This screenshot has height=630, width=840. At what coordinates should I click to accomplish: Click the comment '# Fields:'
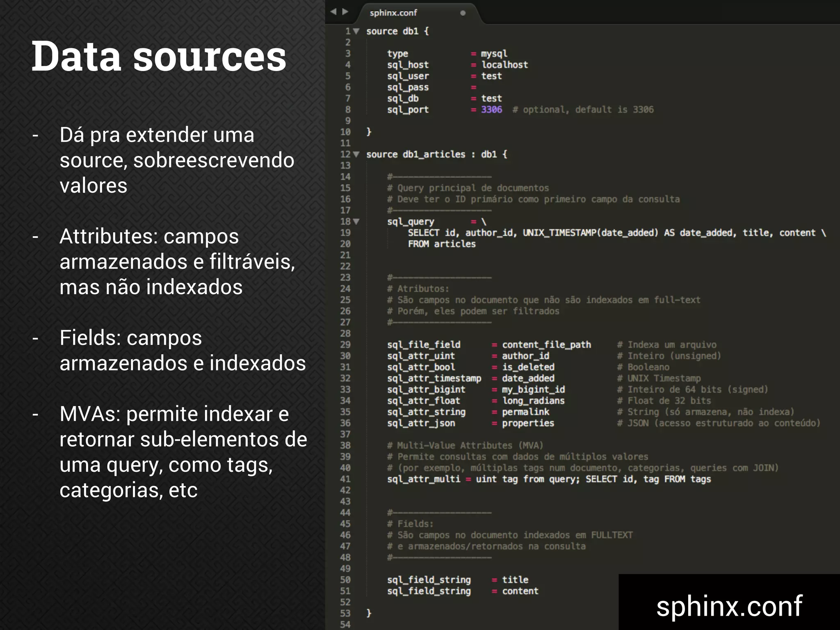(410, 524)
